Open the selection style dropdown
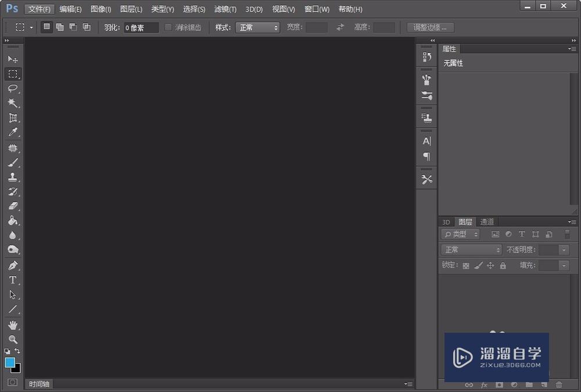 click(257, 27)
